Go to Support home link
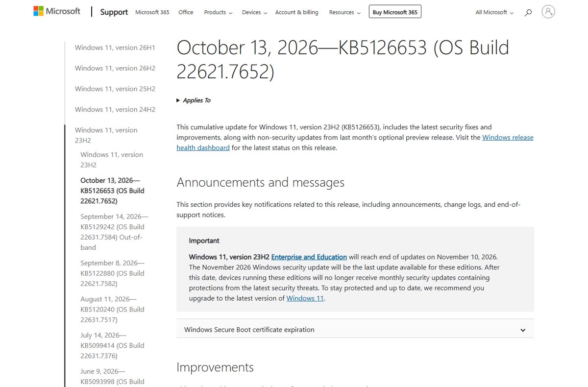Viewport: 588px width, 387px height. (x=114, y=12)
